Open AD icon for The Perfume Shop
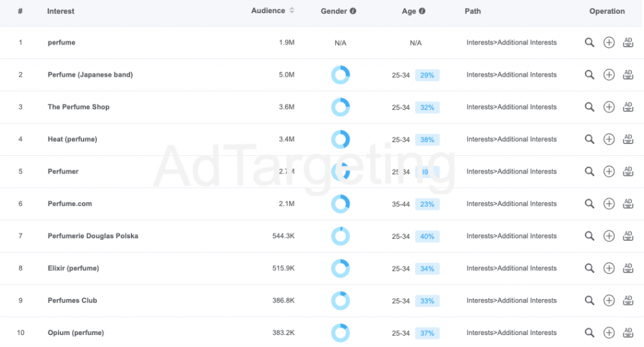Image resolution: width=644 pixels, height=347 pixels. [x=628, y=107]
